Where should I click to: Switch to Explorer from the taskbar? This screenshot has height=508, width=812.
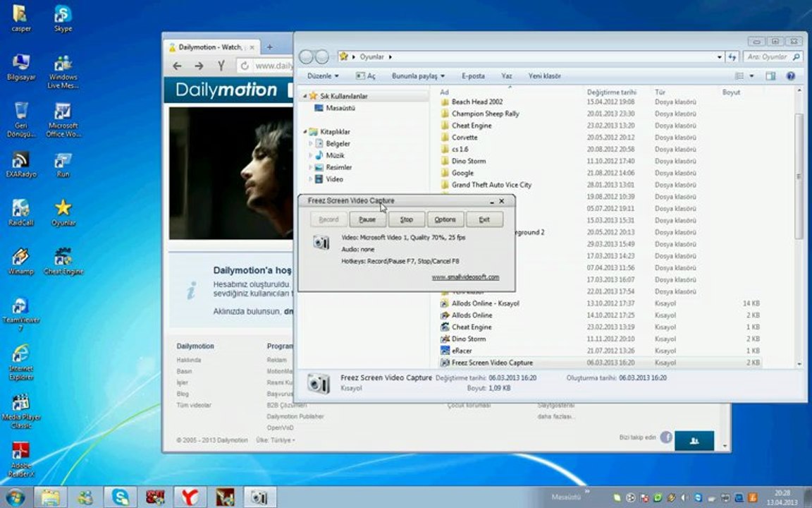(x=50, y=497)
